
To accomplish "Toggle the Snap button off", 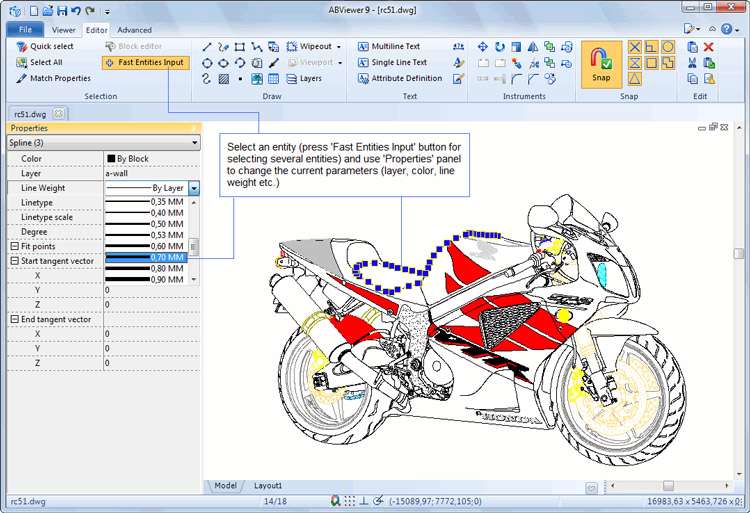I will (x=601, y=64).
